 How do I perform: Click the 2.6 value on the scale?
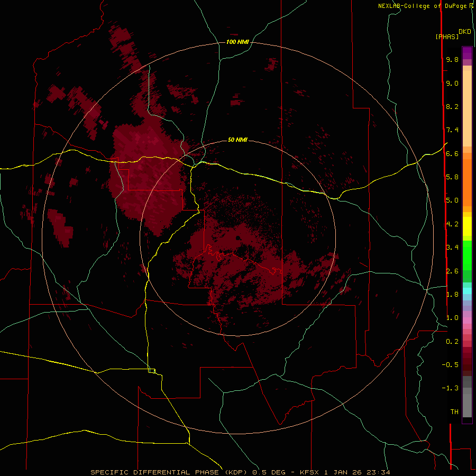pyautogui.click(x=452, y=271)
